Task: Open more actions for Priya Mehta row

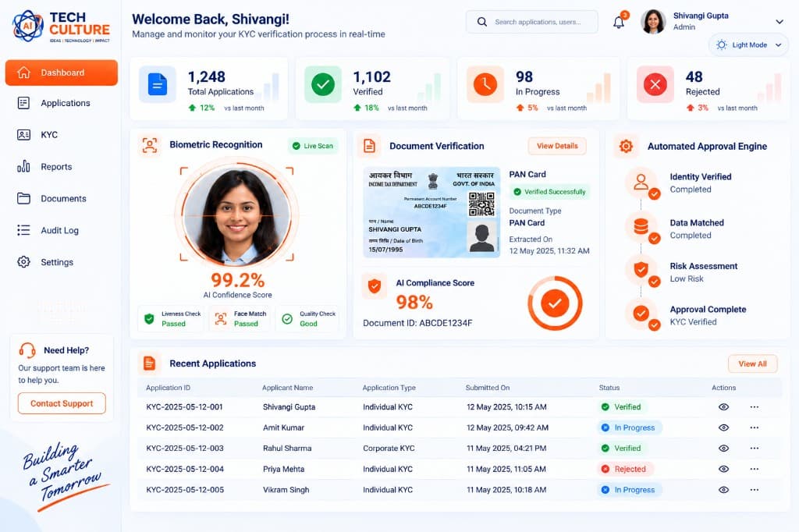Action: click(x=755, y=469)
